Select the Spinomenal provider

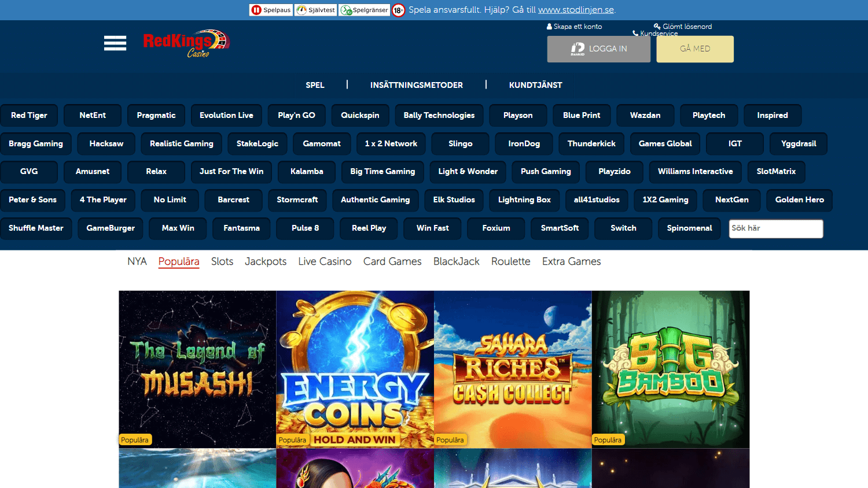click(689, 228)
